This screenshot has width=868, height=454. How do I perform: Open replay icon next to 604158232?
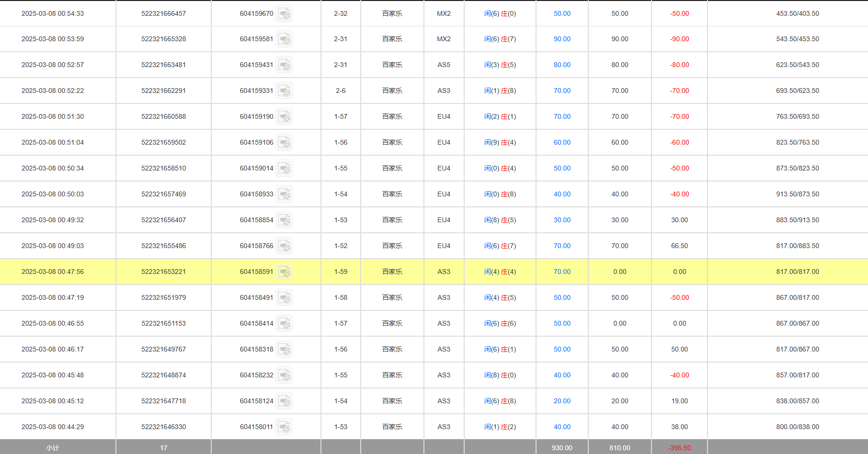point(285,375)
